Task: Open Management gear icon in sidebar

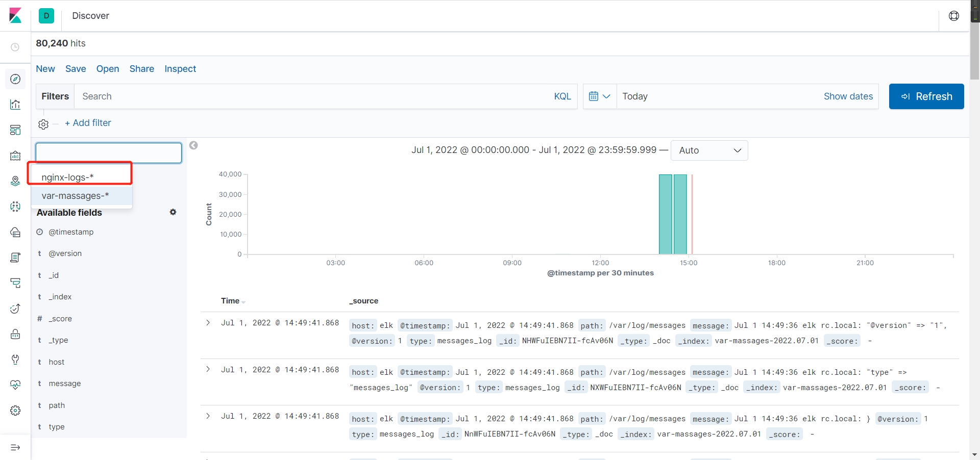Action: 15,411
